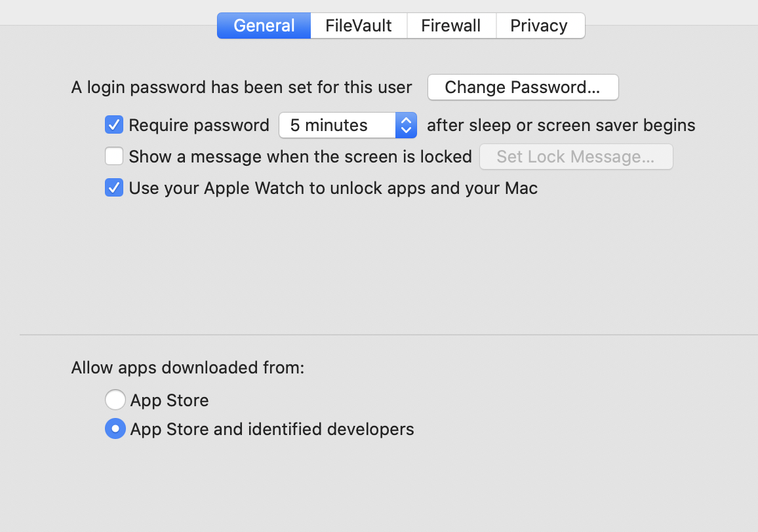Enable the Show a message checkbox box
Image resolution: width=758 pixels, height=532 pixels.
click(114, 157)
